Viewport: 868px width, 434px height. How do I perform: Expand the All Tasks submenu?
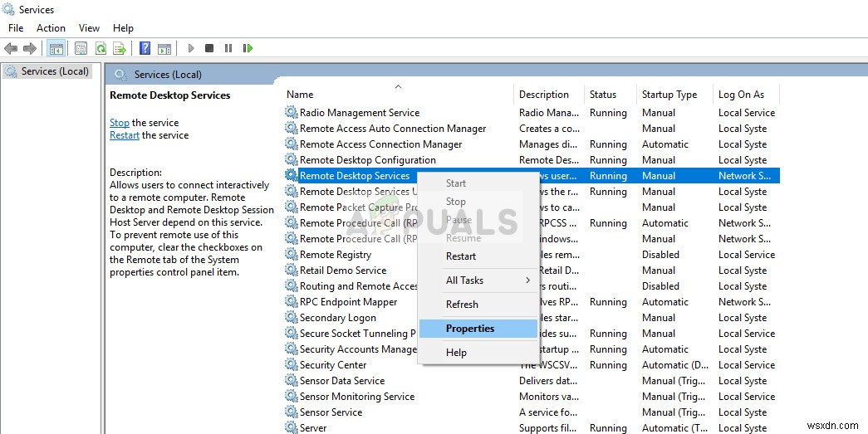(x=478, y=280)
